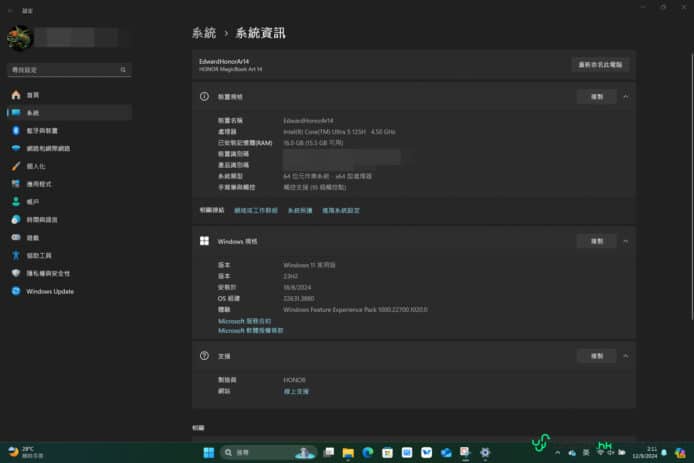Image resolution: width=694 pixels, height=463 pixels.
Task: Click 系統 breadcrumb in page header
Action: [x=203, y=33]
